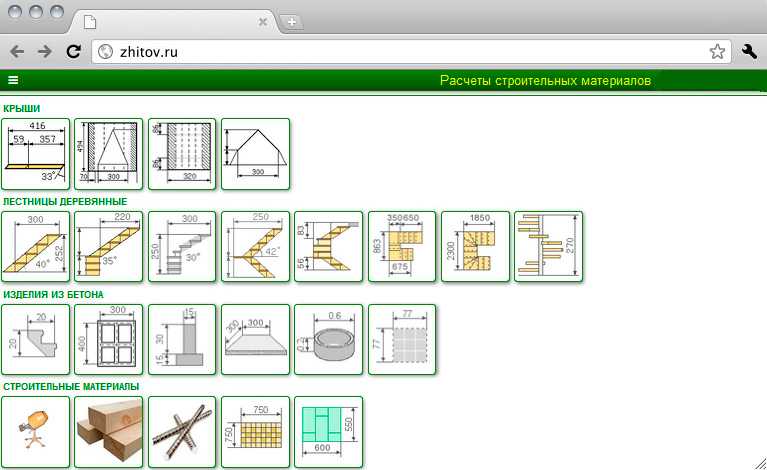The image size is (767, 470).
Task: Click the 'СТРОИТЕЛЬНЫЕ МАТЕРИАЛЫ' section heading
Action: tap(71, 386)
